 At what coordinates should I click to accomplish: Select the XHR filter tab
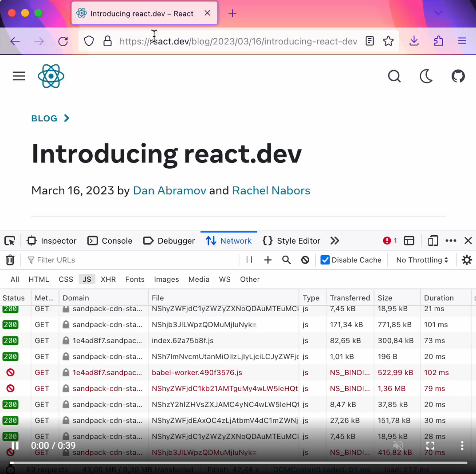coord(108,279)
